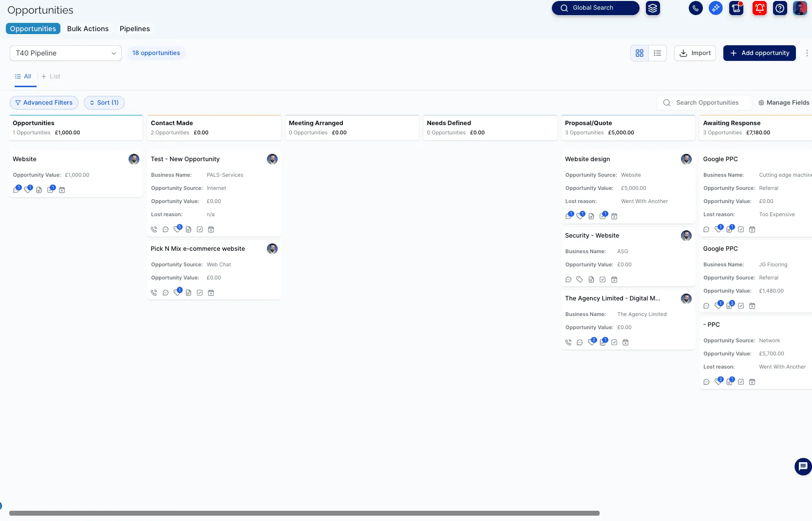The image size is (812, 521).
Task: Open the notifications bell icon
Action: (x=759, y=8)
